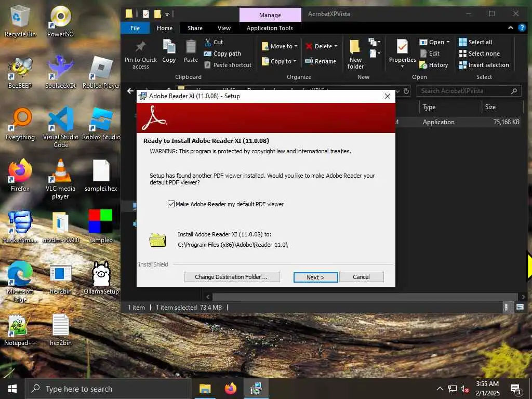Select the Roblox Player desktop shortcut
The image size is (532, 399).
(101, 73)
